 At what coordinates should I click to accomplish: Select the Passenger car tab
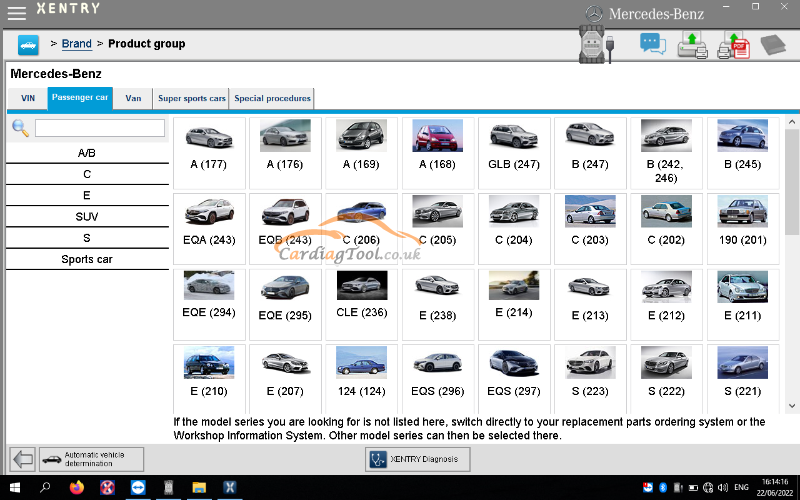point(80,98)
